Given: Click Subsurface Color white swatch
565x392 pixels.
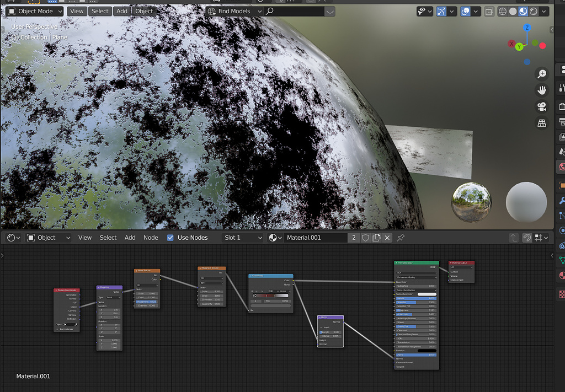Looking at the screenshot, I should click(427, 294).
